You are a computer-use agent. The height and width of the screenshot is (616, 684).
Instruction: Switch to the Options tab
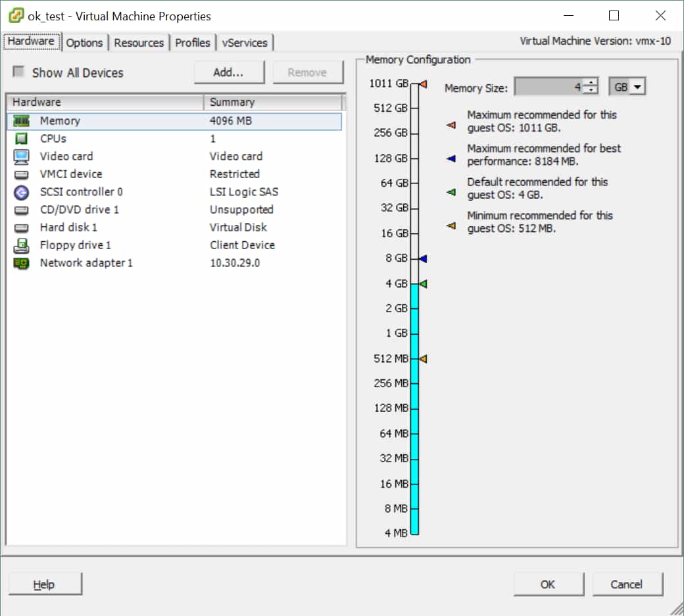click(x=84, y=42)
